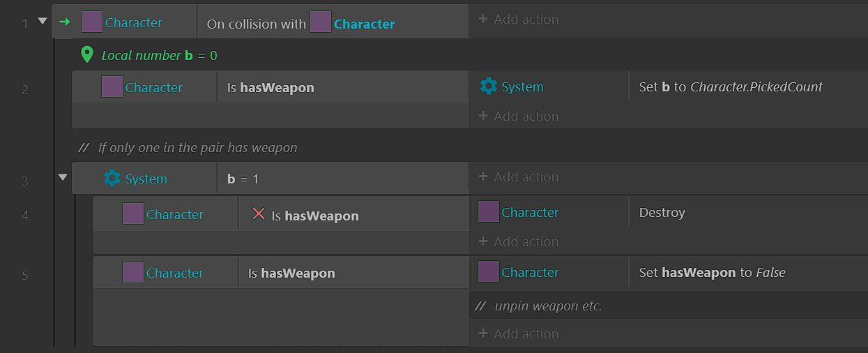Select Add action on the collision event
The width and height of the screenshot is (868, 353).
[x=519, y=20]
